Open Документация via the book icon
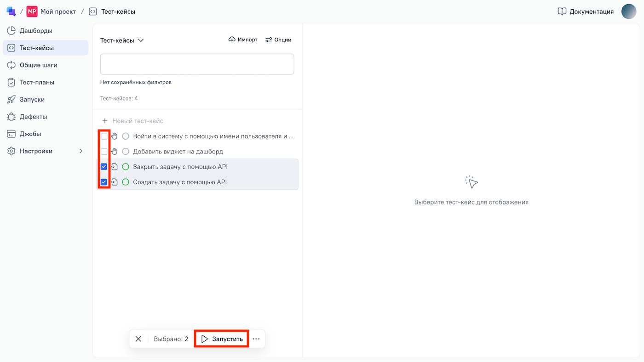644x362 pixels. tap(562, 11)
